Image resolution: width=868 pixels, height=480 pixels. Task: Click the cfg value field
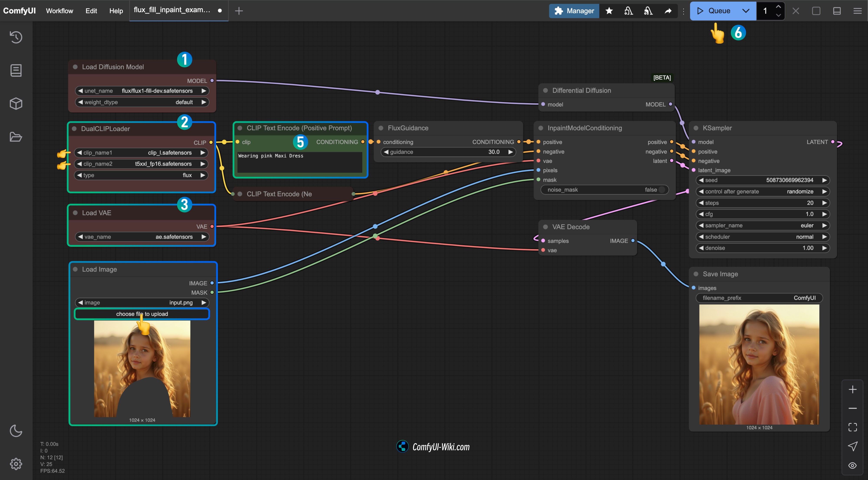763,214
